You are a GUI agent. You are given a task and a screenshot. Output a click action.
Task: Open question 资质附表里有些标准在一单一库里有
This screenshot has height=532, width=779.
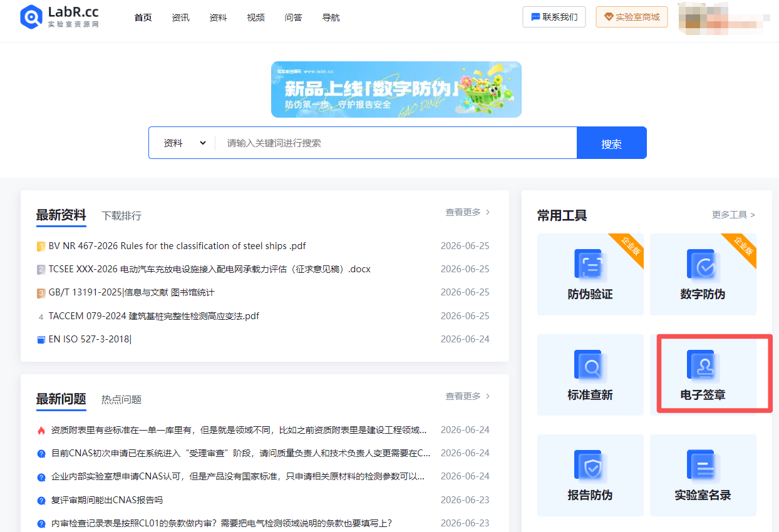(239, 430)
